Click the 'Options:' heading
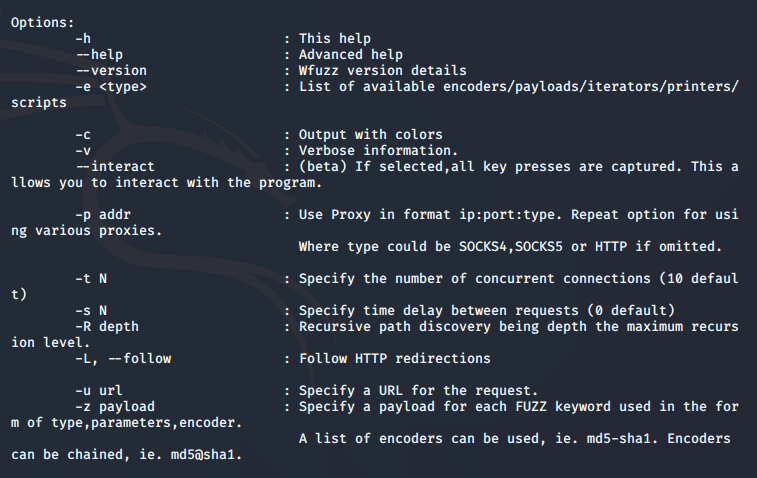 (43, 23)
